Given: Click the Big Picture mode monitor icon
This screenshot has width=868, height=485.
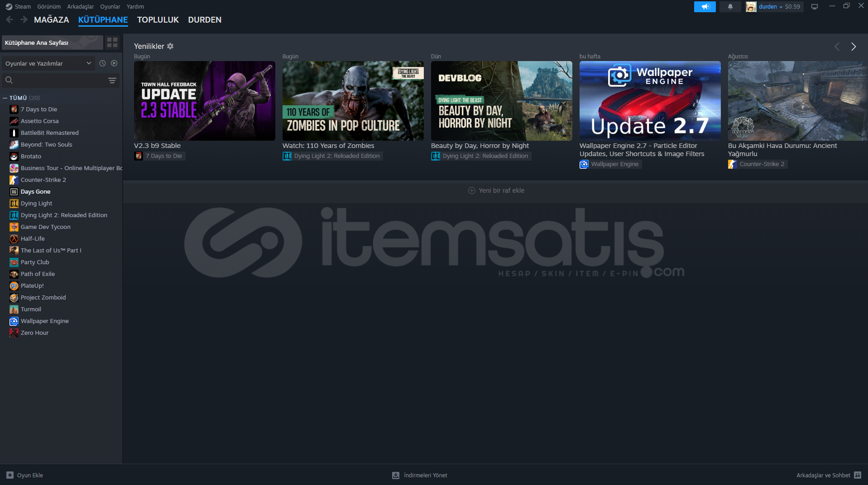Looking at the screenshot, I should [x=815, y=7].
